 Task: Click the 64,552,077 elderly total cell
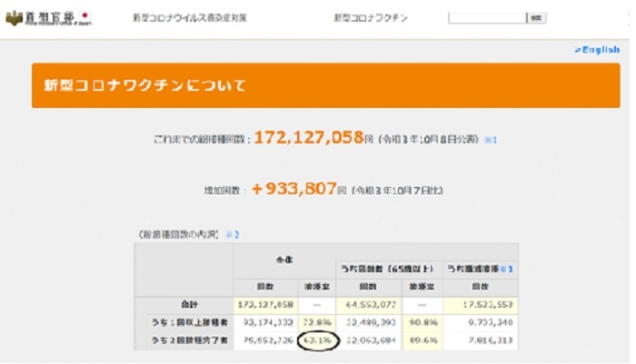point(370,304)
